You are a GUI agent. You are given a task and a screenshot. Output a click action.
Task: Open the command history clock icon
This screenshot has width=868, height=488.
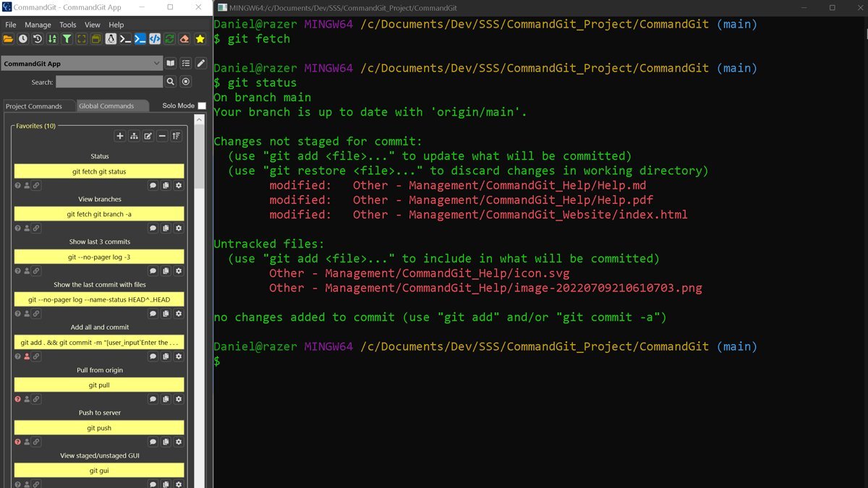22,39
